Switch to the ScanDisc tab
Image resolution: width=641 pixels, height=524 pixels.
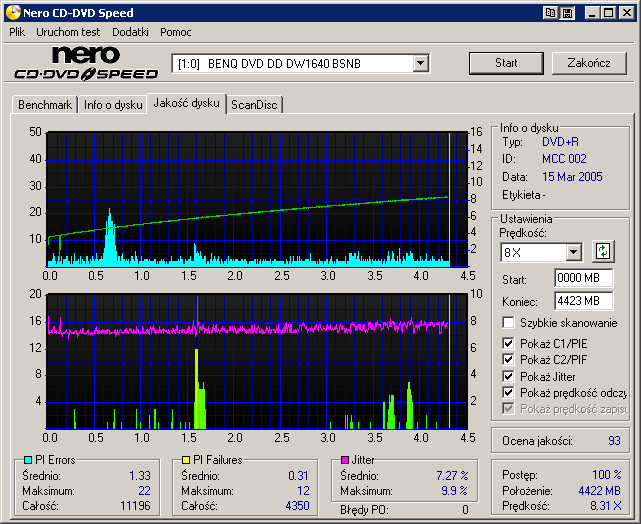[254, 105]
